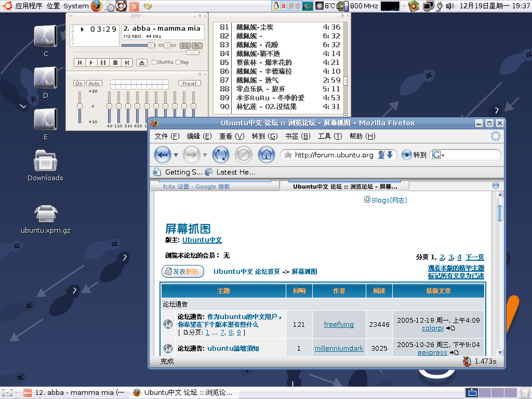Go to the 下一页 next page link
Viewport: 532px width, 399px height.
[475, 257]
